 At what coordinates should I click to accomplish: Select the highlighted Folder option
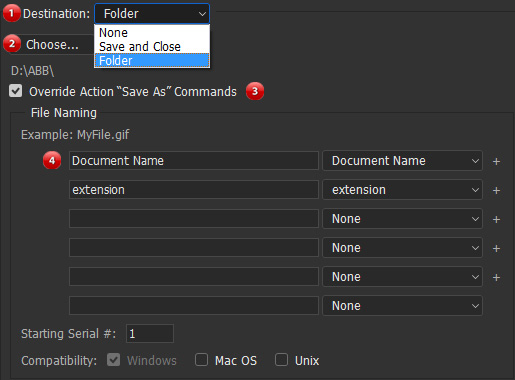(x=152, y=61)
